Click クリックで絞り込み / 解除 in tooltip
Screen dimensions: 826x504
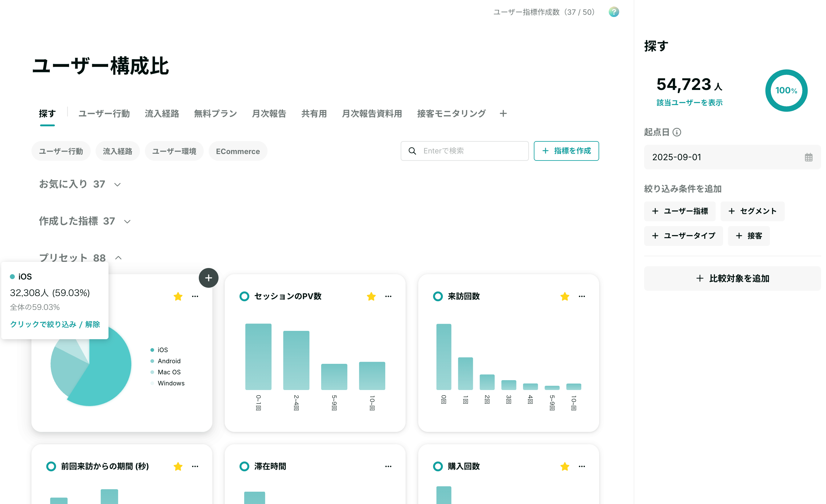[x=55, y=324]
